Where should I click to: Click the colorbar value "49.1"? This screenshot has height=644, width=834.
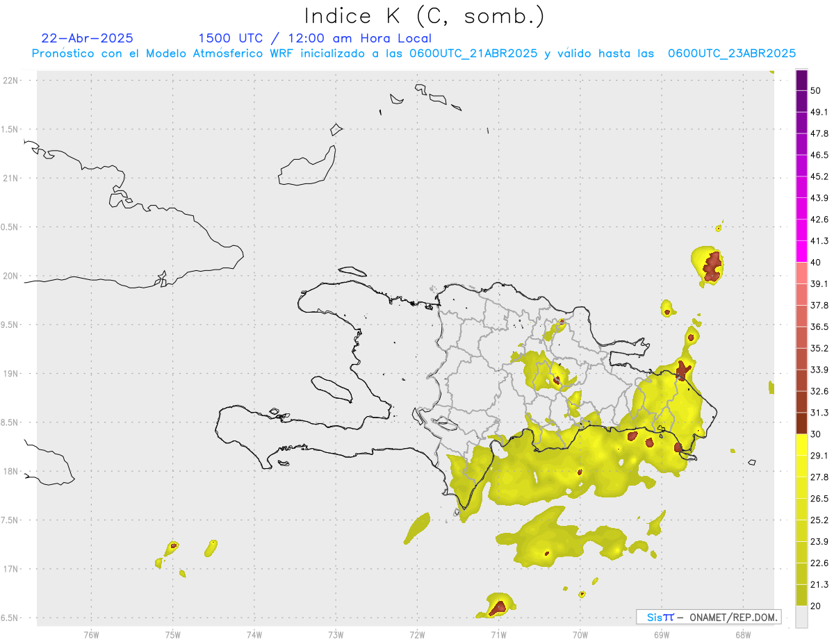coord(819,112)
